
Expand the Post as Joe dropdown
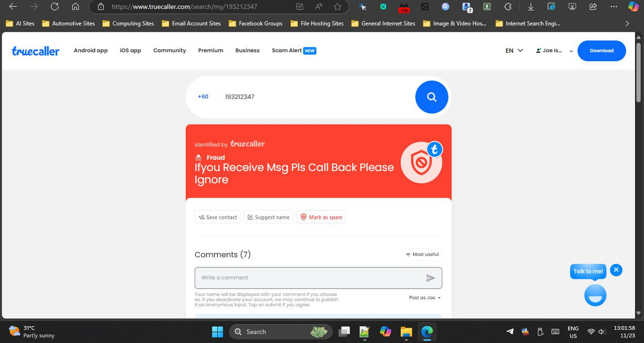point(425,298)
